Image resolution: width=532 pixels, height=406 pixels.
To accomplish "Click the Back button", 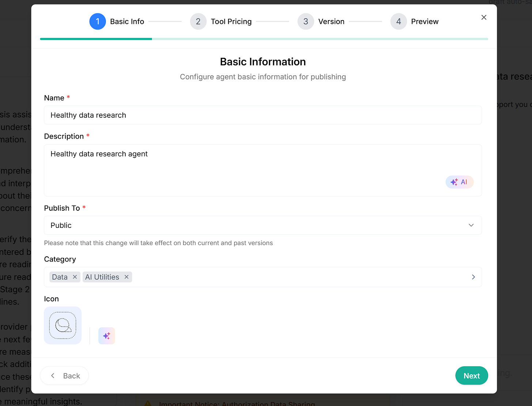I will coord(65,376).
